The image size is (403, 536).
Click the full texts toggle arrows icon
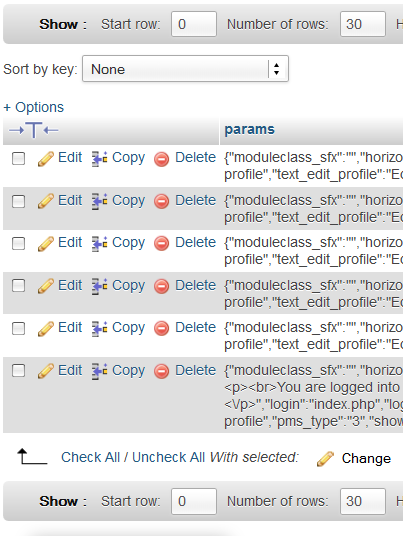point(33,130)
